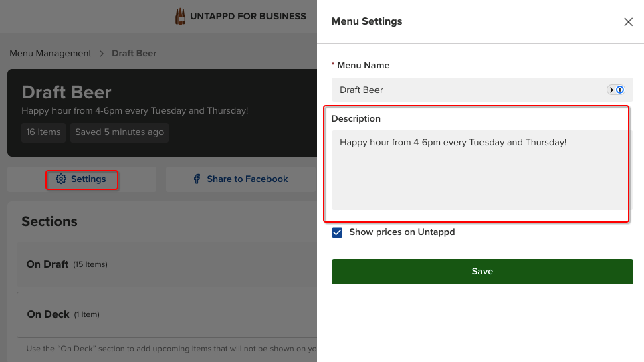The image size is (644, 362).
Task: Click the Menu Name text field
Action: tap(468, 90)
